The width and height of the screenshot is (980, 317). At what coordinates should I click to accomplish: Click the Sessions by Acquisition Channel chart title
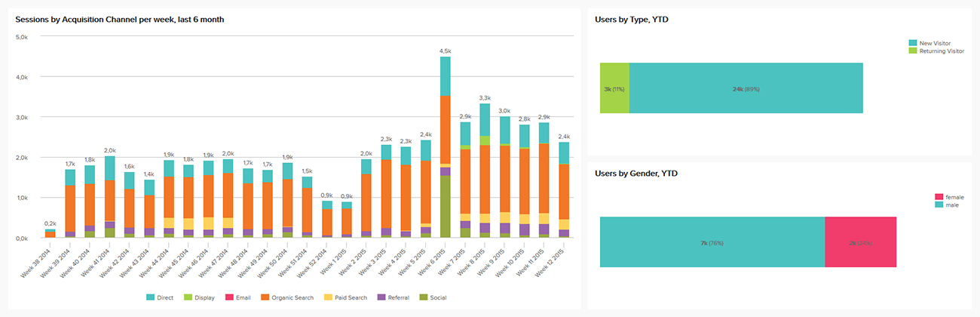pos(119,20)
